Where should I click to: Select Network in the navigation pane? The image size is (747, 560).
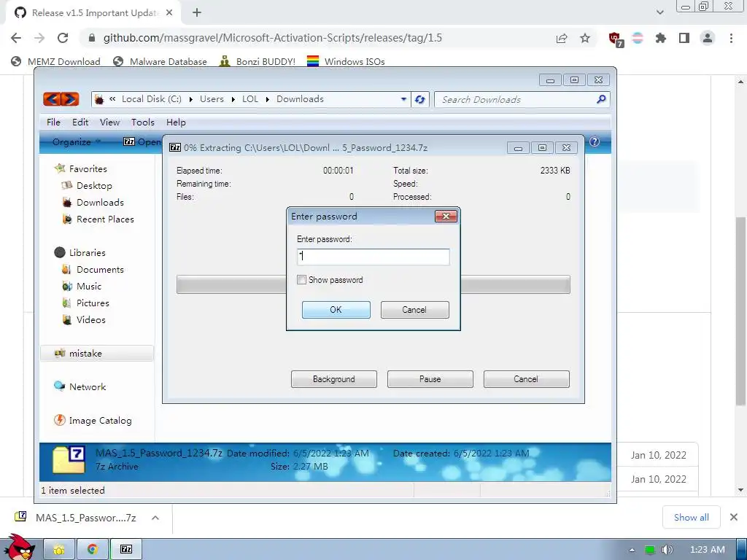point(88,386)
